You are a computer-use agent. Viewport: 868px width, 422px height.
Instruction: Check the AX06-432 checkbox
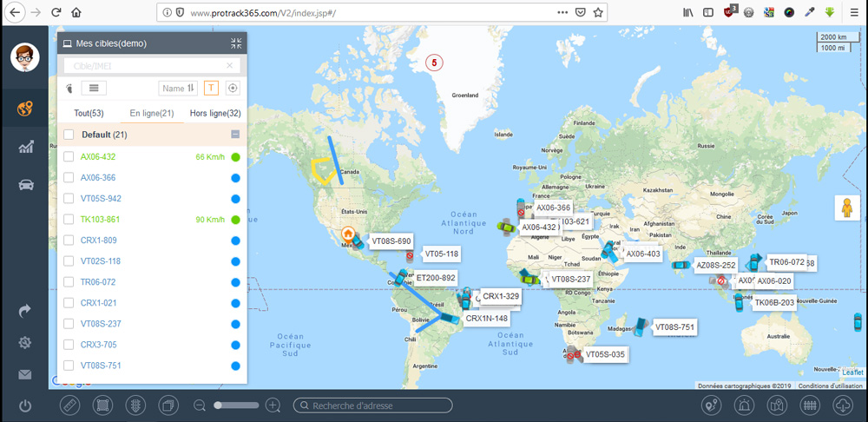69,156
